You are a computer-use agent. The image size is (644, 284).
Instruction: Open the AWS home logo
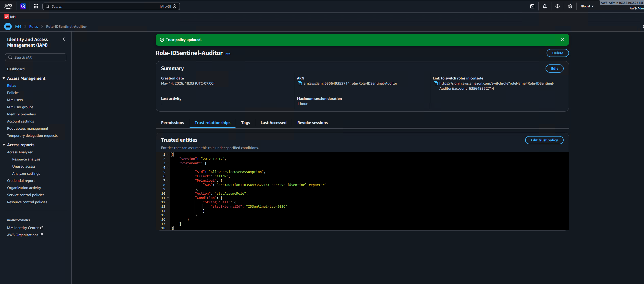(x=8, y=6)
